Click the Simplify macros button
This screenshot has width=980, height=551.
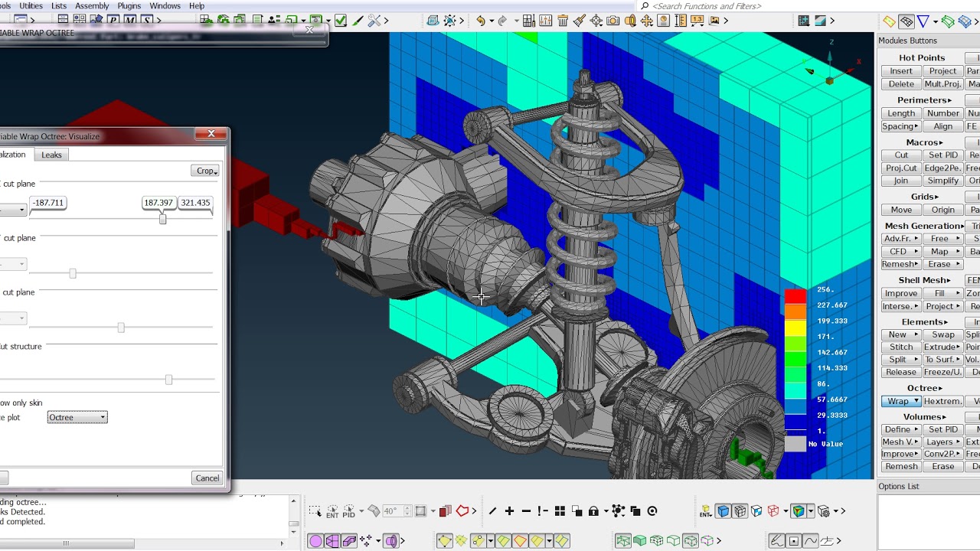pos(942,181)
